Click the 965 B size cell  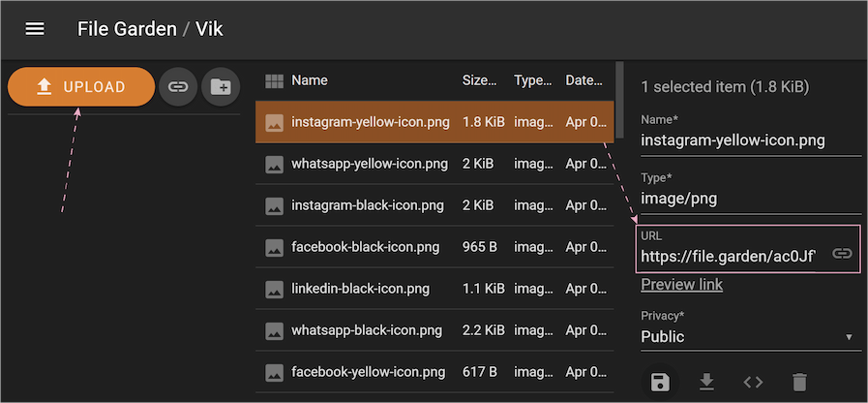(x=479, y=247)
